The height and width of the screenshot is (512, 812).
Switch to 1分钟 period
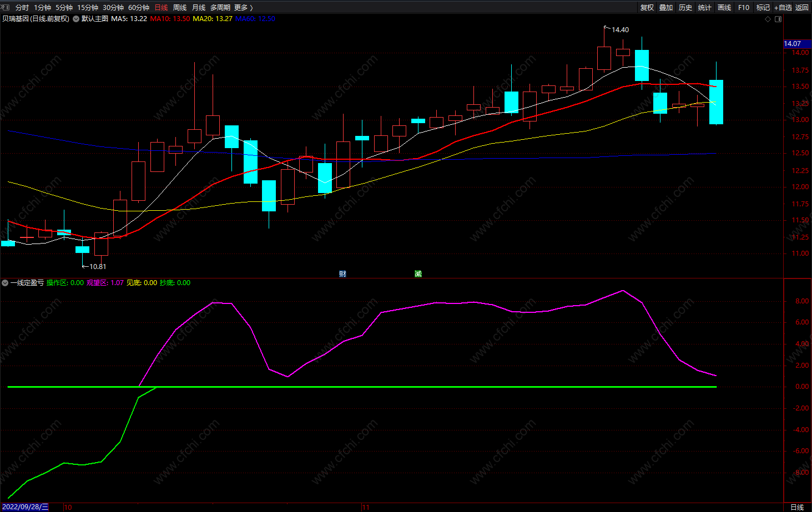coord(43,8)
